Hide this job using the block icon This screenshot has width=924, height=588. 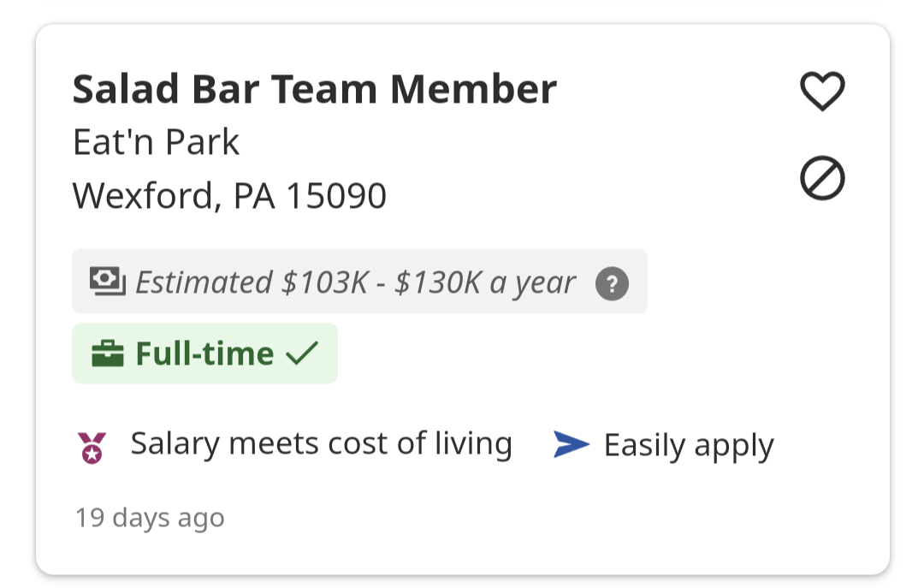[x=822, y=179]
